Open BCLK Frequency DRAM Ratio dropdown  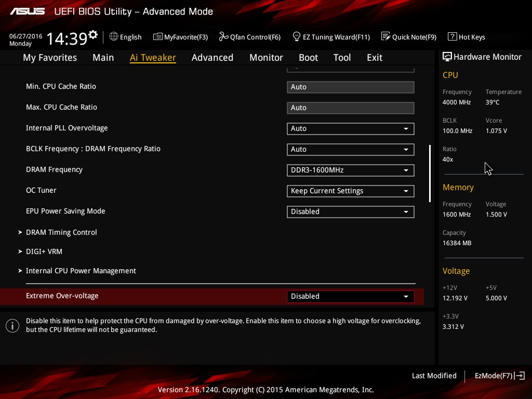[x=351, y=149]
